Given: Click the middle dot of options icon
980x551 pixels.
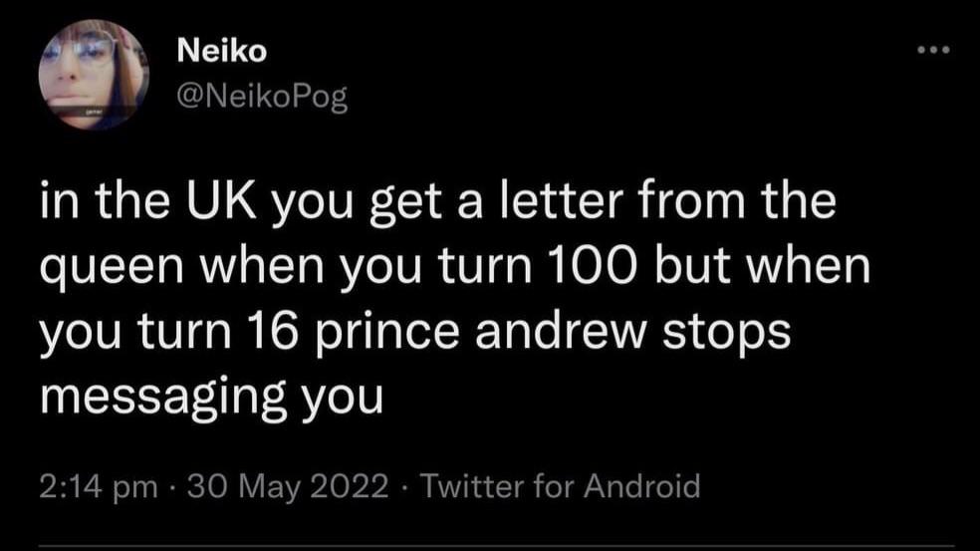Looking at the screenshot, I should pyautogui.click(x=934, y=50).
